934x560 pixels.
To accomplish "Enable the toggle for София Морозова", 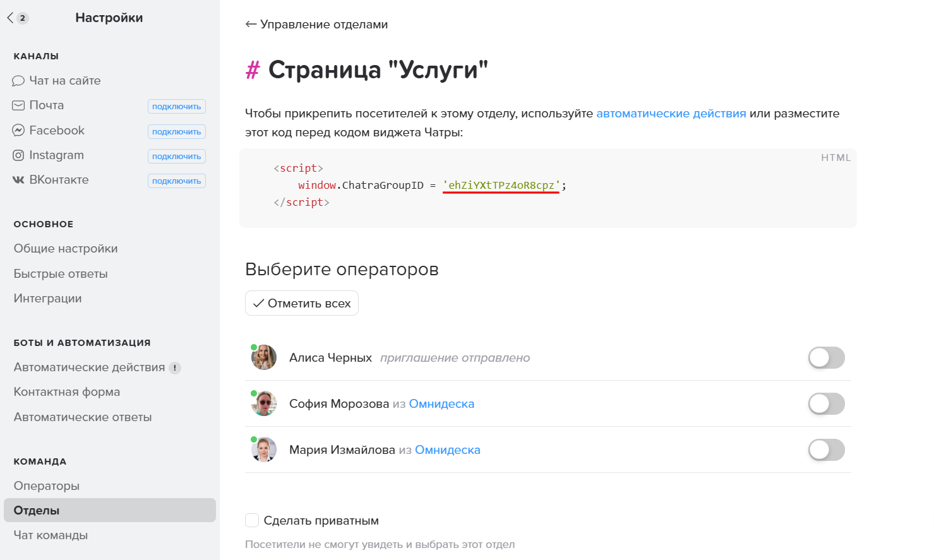I will click(x=827, y=403).
